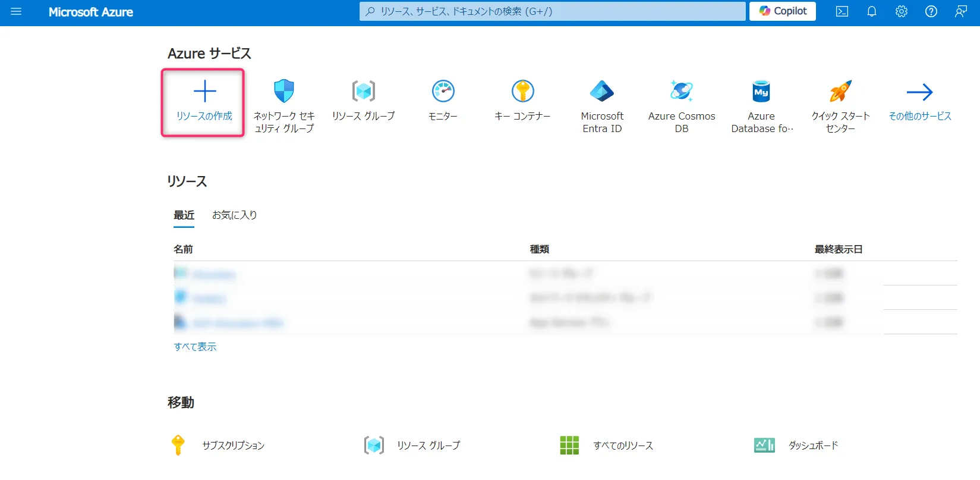Open リソース グループ icon under 移動
The image size is (980, 480).
(374, 445)
